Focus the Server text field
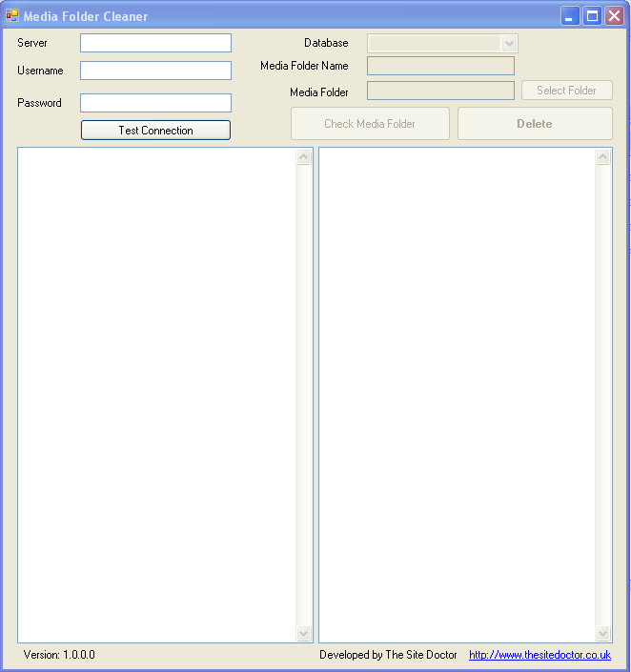The width and height of the screenshot is (631, 672). (x=155, y=43)
